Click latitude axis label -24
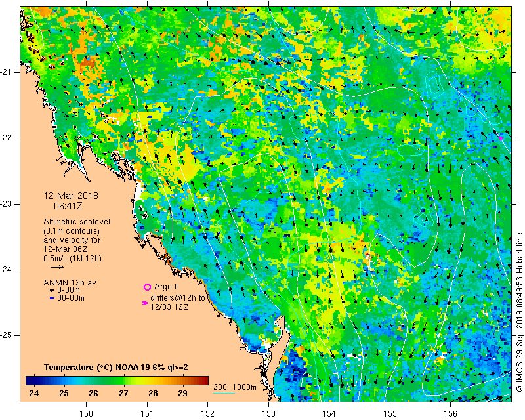525x420 pixels. pyautogui.click(x=6, y=270)
